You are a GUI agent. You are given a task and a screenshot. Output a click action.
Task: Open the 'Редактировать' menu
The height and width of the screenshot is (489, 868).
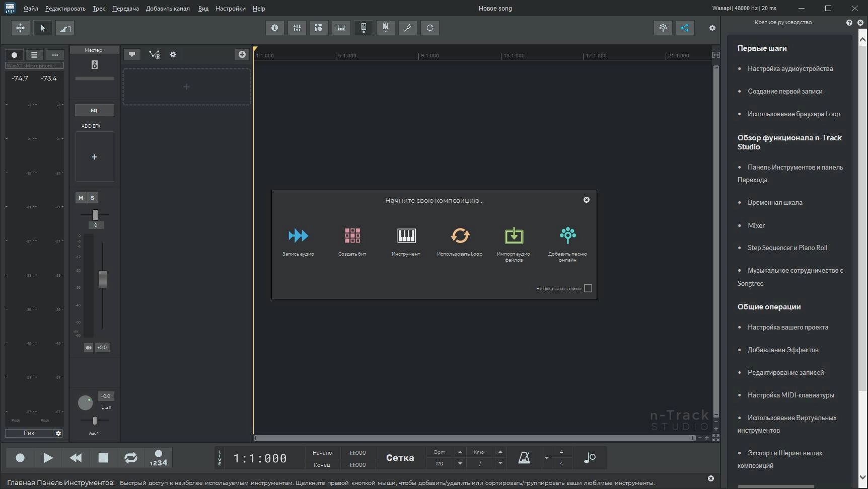[x=65, y=9]
